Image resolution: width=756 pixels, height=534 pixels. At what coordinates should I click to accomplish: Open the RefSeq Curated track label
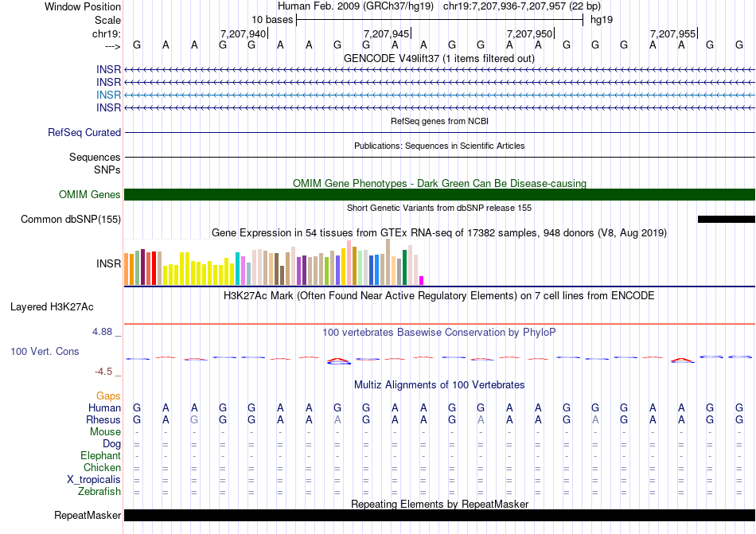84,133
